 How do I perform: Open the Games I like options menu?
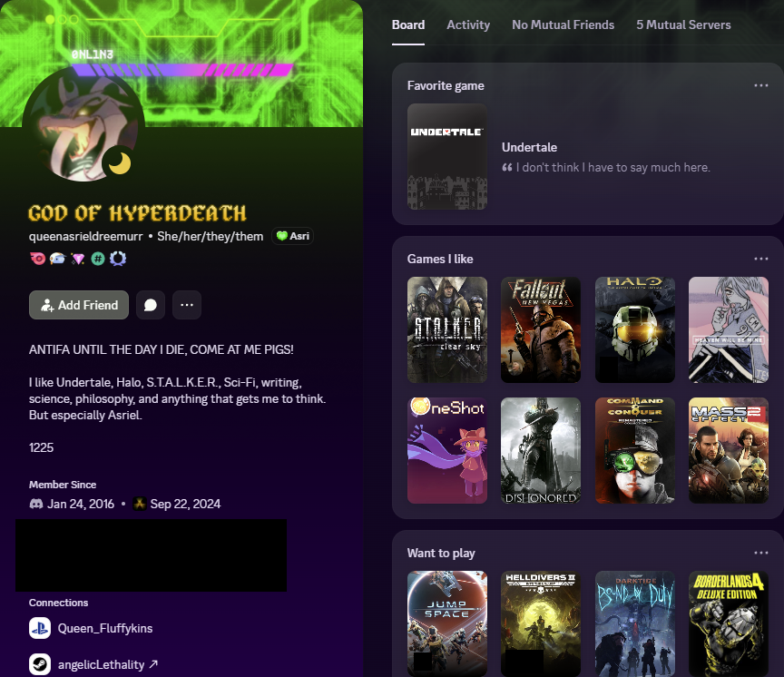click(760, 259)
